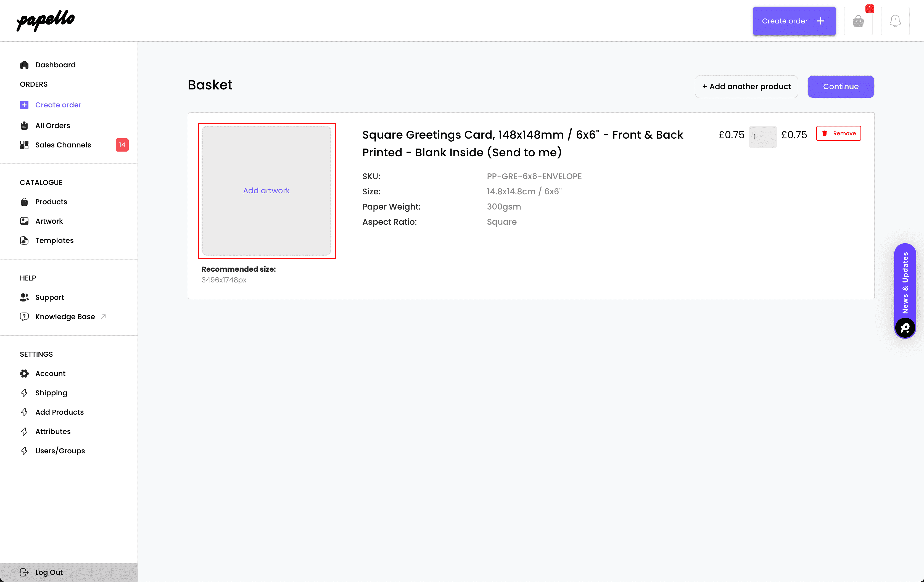Click the Templates icon

[24, 240]
